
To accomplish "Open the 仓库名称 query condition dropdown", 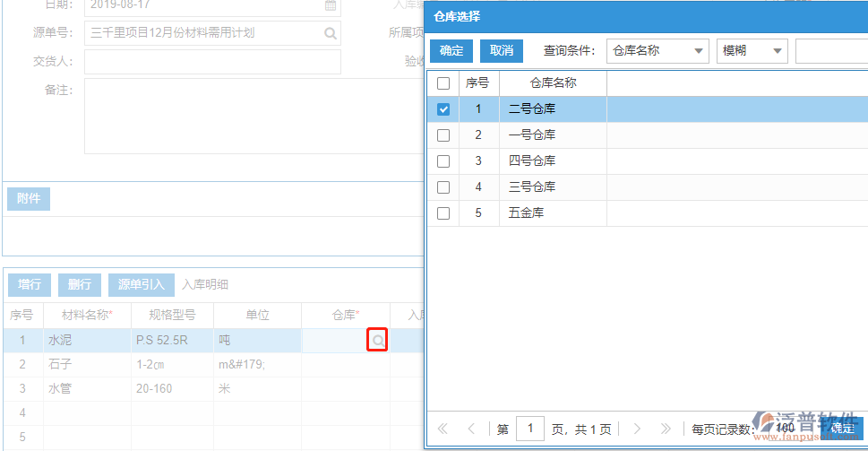I will [657, 51].
